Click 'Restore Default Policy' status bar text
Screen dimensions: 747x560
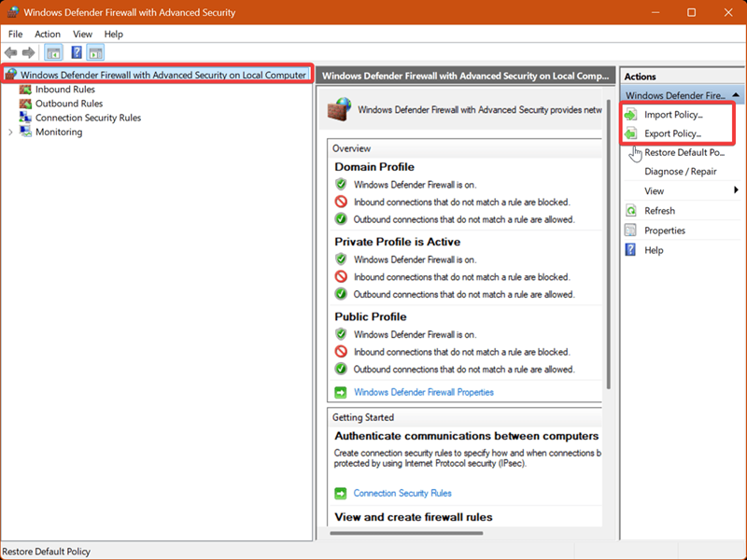[46, 552]
